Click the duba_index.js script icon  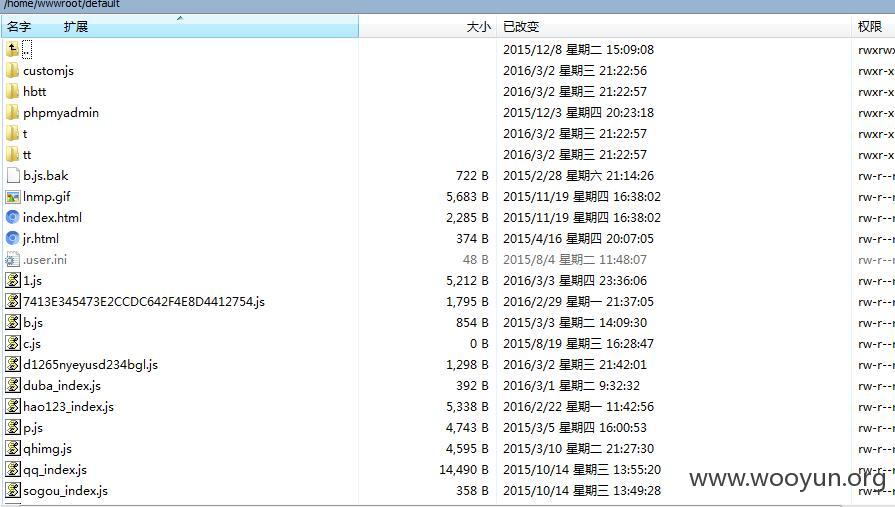pyautogui.click(x=13, y=385)
